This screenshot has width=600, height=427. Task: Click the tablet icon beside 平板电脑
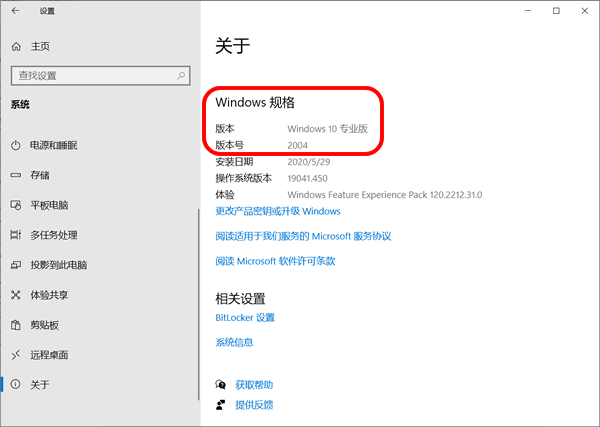tap(16, 205)
